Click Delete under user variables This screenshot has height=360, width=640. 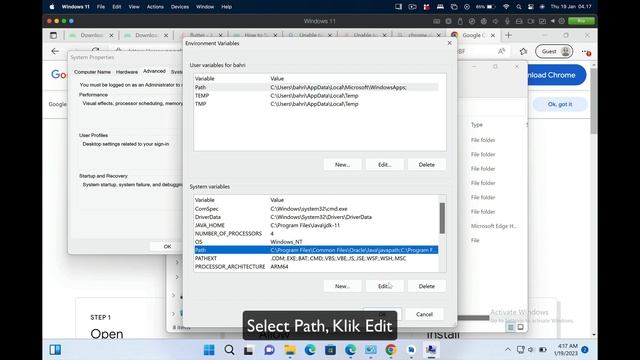(427, 164)
